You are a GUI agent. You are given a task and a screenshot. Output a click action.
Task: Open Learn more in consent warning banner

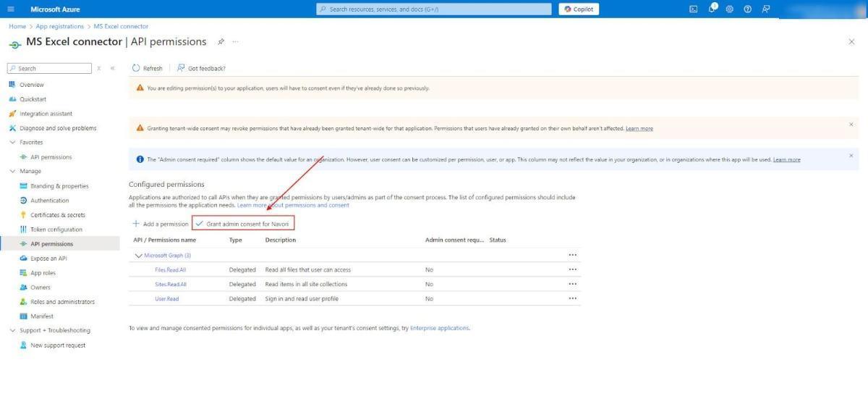(x=639, y=128)
